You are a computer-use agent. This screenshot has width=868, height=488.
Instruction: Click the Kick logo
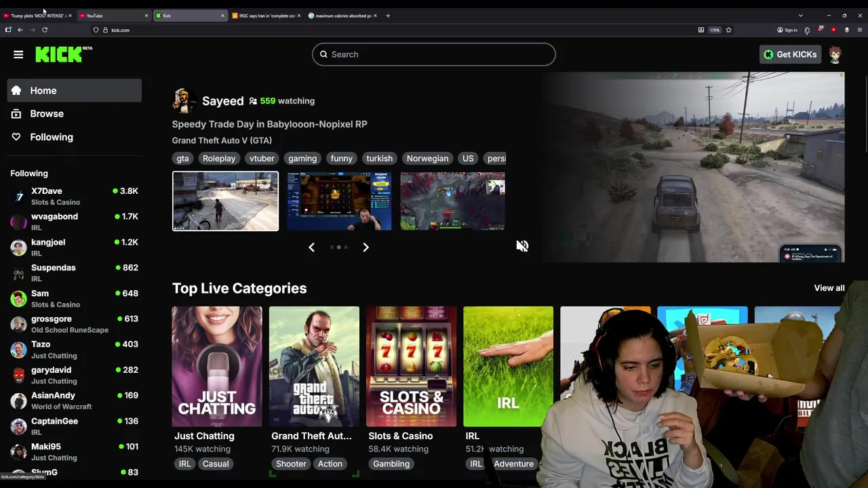[63, 54]
